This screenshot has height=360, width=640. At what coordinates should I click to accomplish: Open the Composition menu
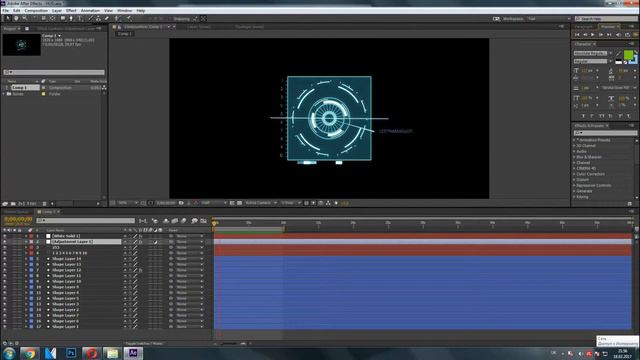coord(36,11)
